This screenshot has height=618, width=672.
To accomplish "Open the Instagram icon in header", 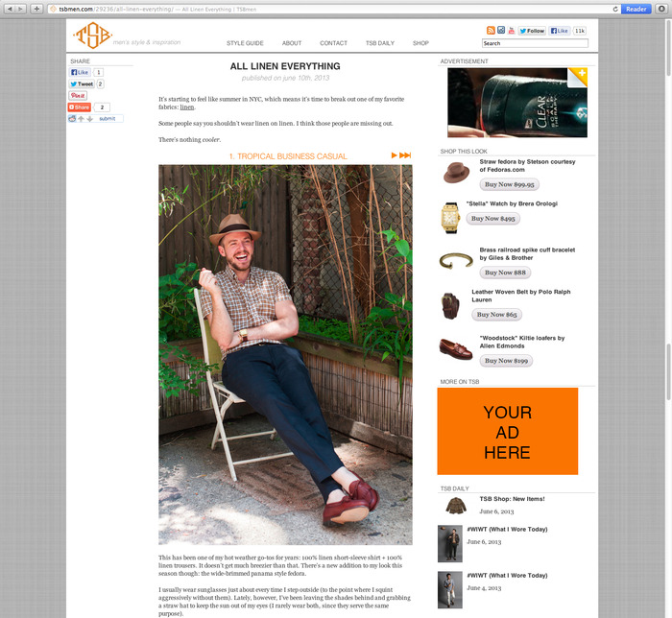I will pyautogui.click(x=501, y=31).
